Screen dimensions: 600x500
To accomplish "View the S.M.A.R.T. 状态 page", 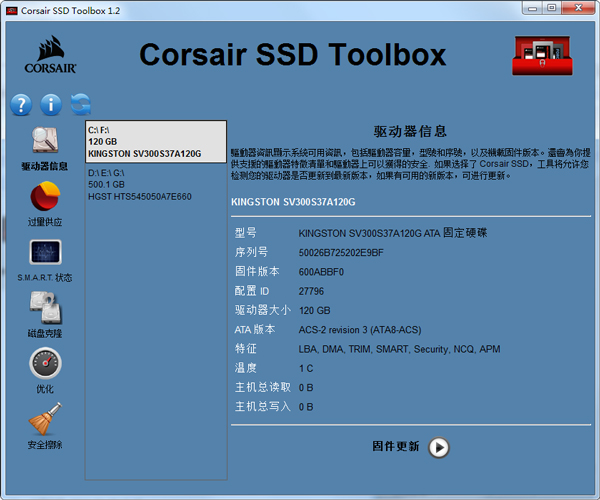I will (x=45, y=254).
